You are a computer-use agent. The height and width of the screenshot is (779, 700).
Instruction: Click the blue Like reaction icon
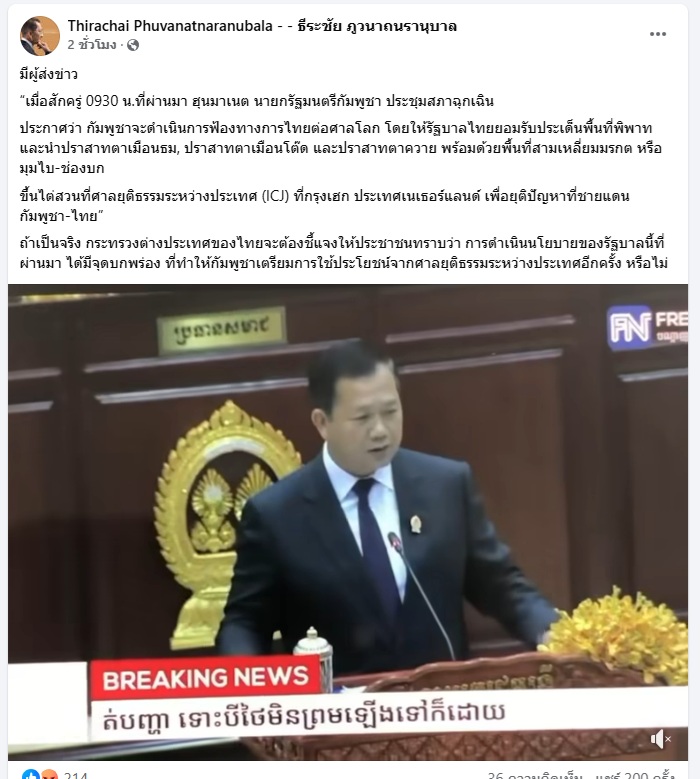click(x=31, y=775)
